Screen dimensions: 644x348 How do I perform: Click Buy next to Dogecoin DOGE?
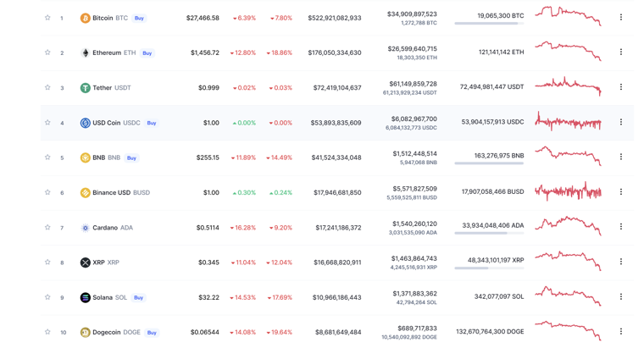pos(152,333)
